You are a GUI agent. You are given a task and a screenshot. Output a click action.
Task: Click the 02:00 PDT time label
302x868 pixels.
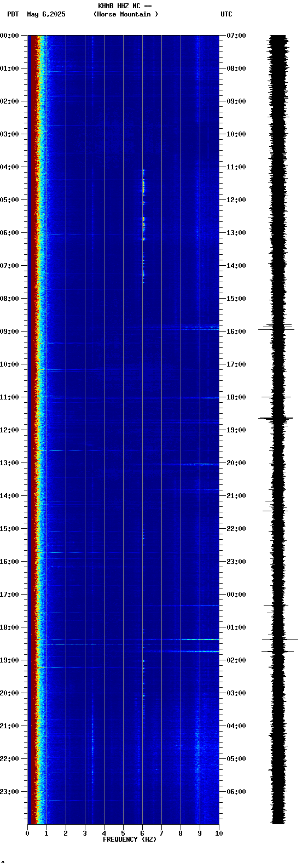coord(9,101)
